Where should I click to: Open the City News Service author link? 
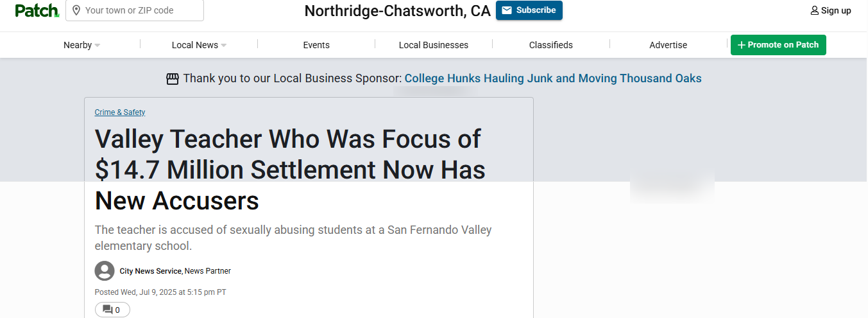coord(150,271)
